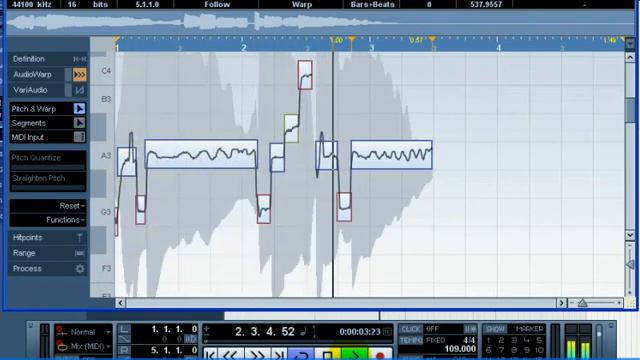Activate the Pitch & Warp tool arrow
The image size is (640, 360).
pyautogui.click(x=79, y=109)
